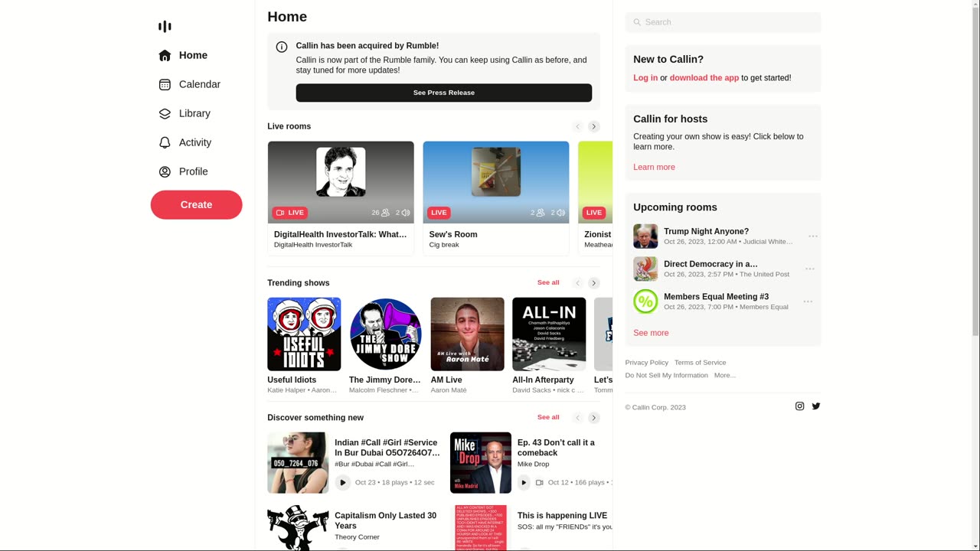This screenshot has height=551, width=980.
Task: Open the Callin Instagram icon
Action: pyautogui.click(x=799, y=406)
